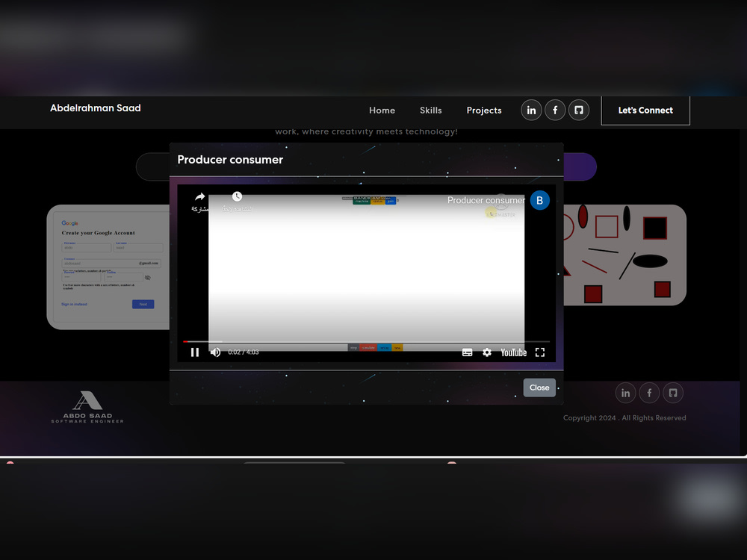Open LinkedIn icon in navigation bar

[531, 110]
